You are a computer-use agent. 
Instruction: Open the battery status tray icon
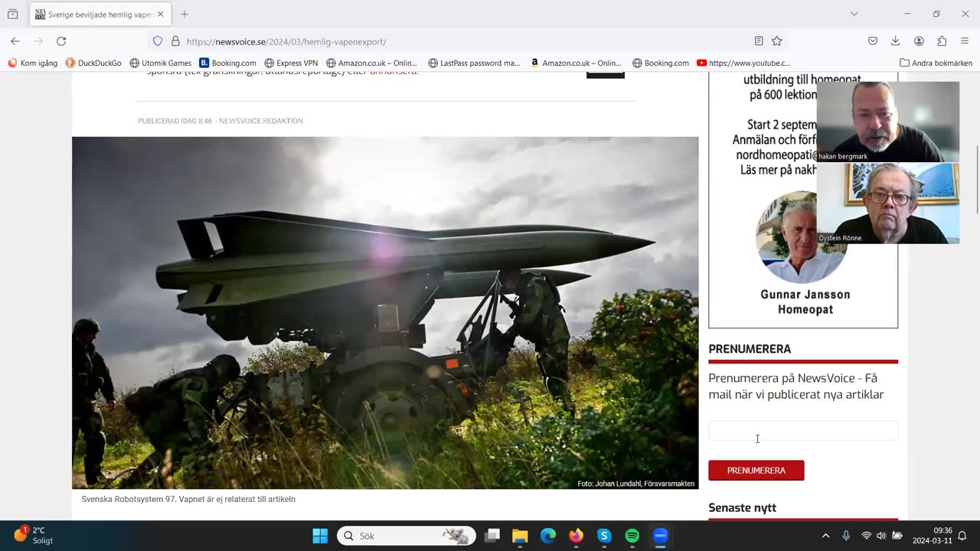[897, 536]
